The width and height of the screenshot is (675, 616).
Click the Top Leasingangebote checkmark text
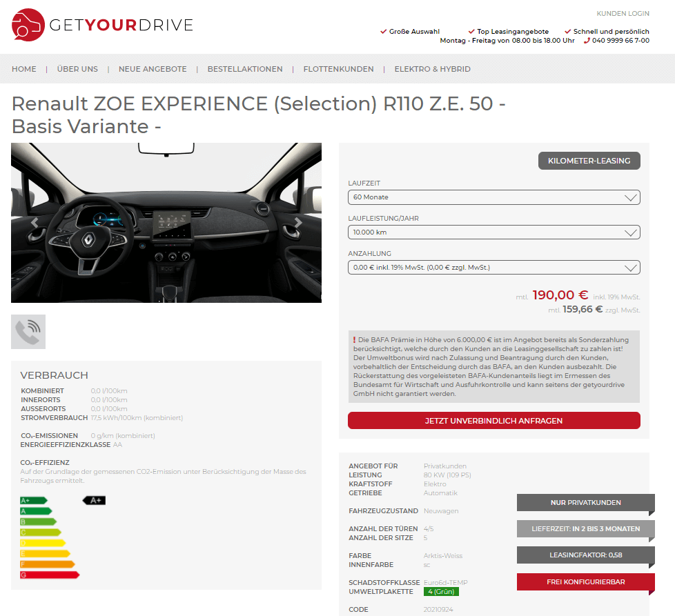[509, 32]
